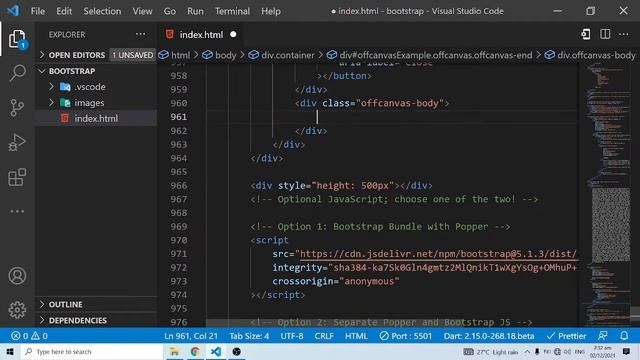Show additional views ellipsis in activity bar
Image resolution: width=640 pixels, height=360 pixels.
[x=17, y=211]
